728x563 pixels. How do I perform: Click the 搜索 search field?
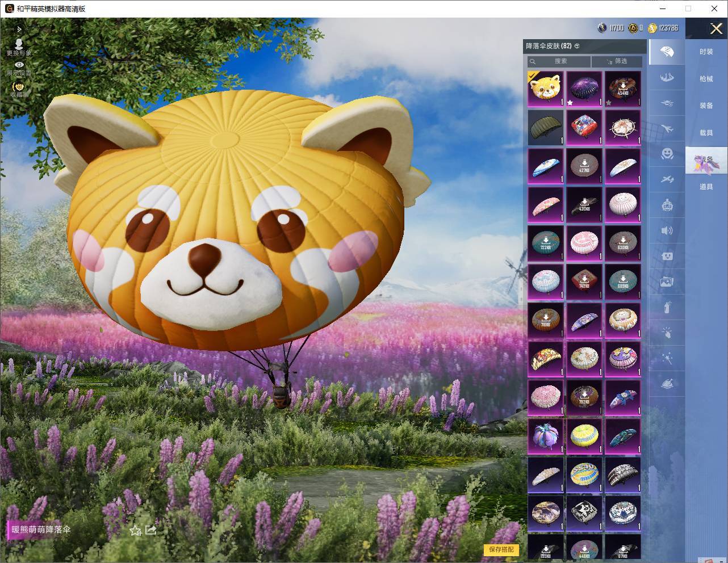[x=559, y=61]
